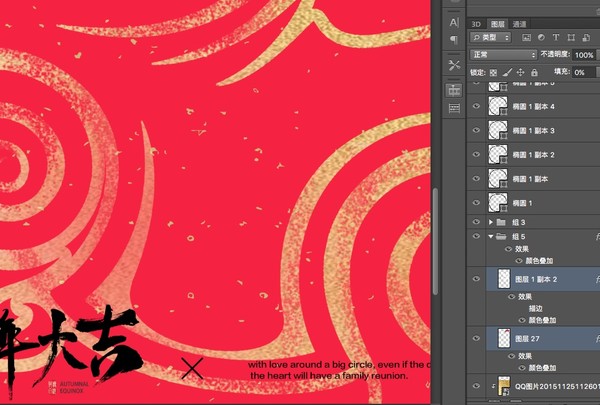Click 图层 27 layer thumbnail
The height and width of the screenshot is (405, 600).
pos(504,338)
